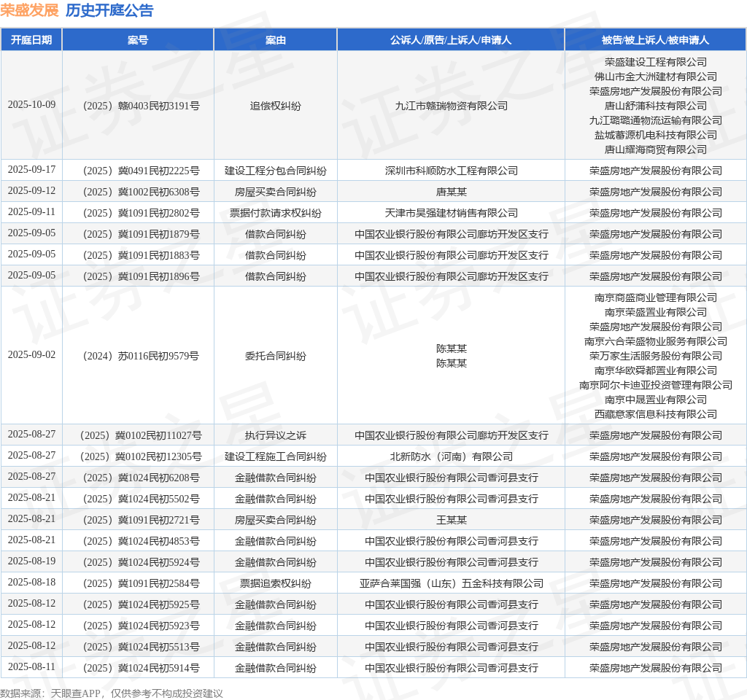Click case number (2025)冀1024民初5502号
The height and width of the screenshot is (700, 747).
pyautogui.click(x=141, y=499)
